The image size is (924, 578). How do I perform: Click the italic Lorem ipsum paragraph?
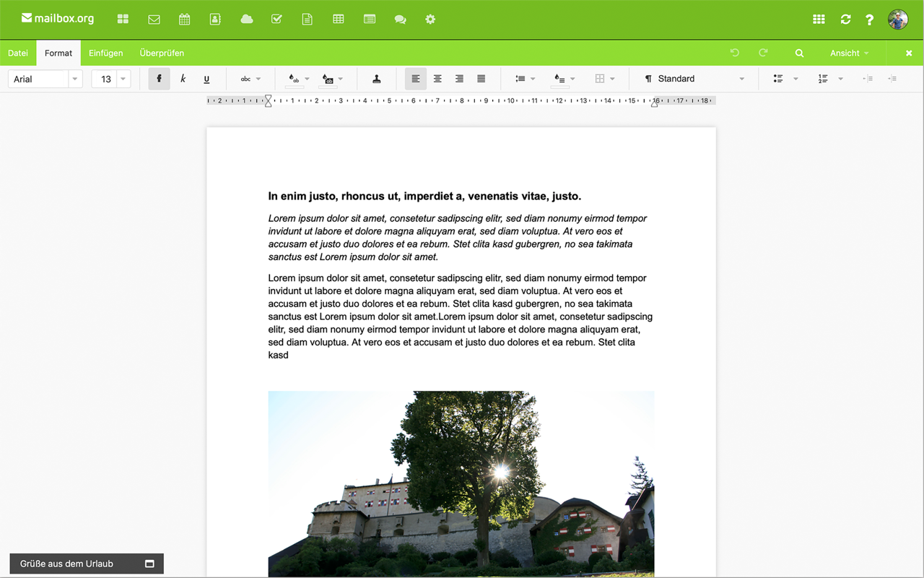(458, 238)
